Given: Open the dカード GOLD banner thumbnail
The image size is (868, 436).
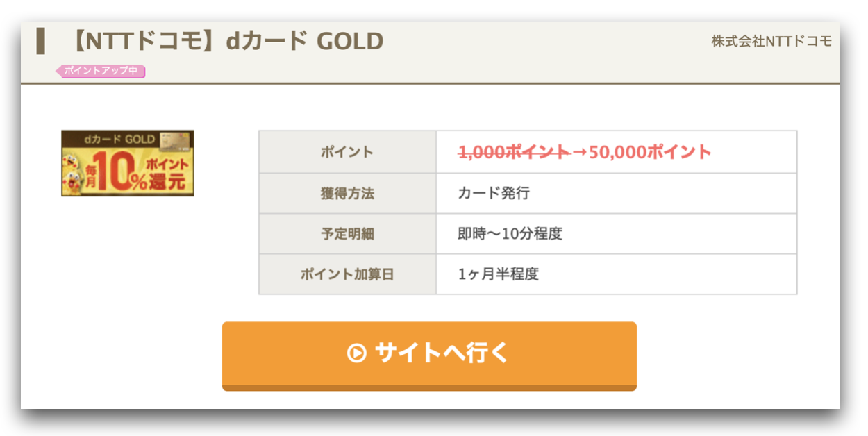Looking at the screenshot, I should (x=128, y=163).
